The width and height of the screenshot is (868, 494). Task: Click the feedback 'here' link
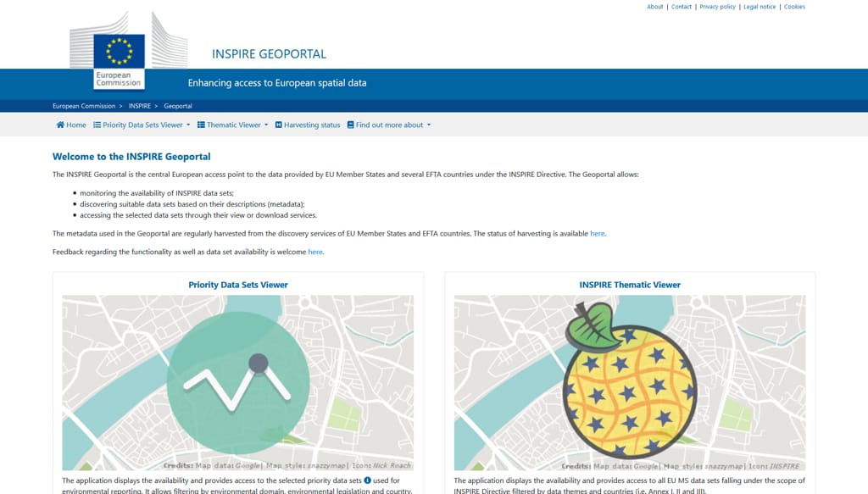click(315, 252)
